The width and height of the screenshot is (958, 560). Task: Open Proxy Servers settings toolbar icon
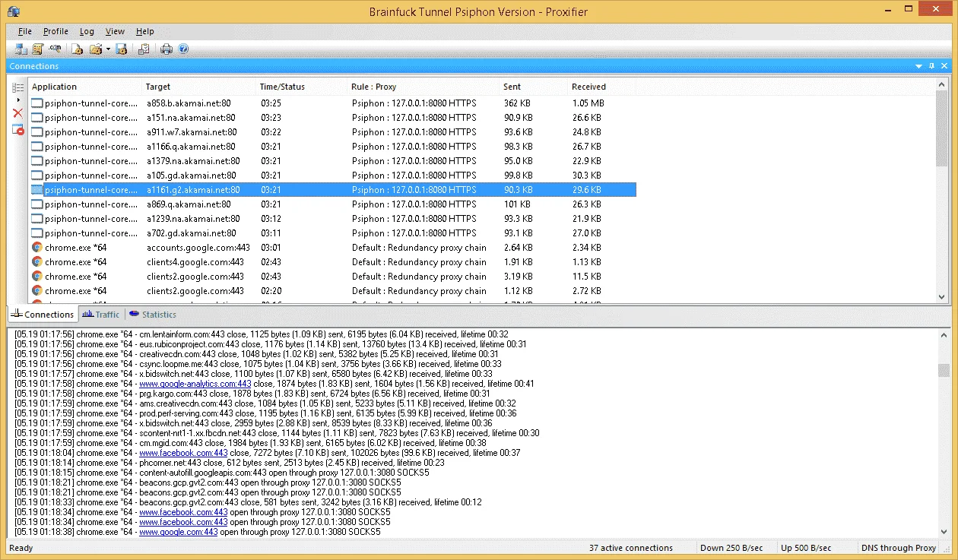(x=21, y=49)
